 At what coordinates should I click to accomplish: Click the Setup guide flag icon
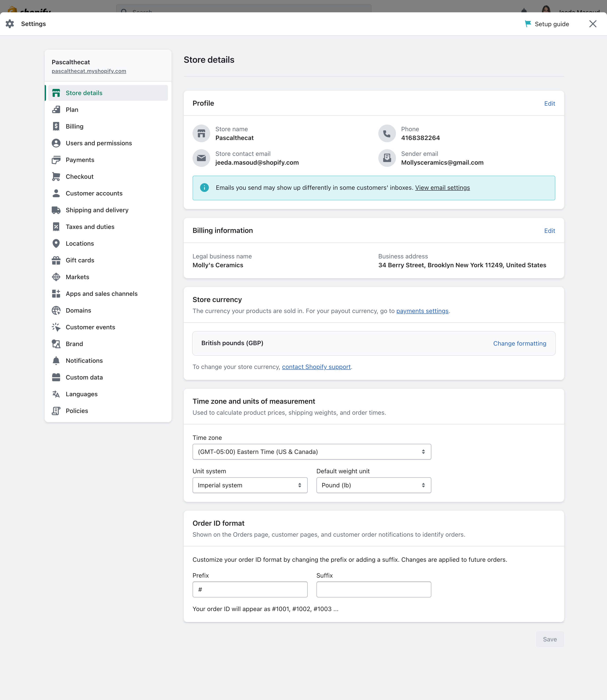click(x=528, y=24)
